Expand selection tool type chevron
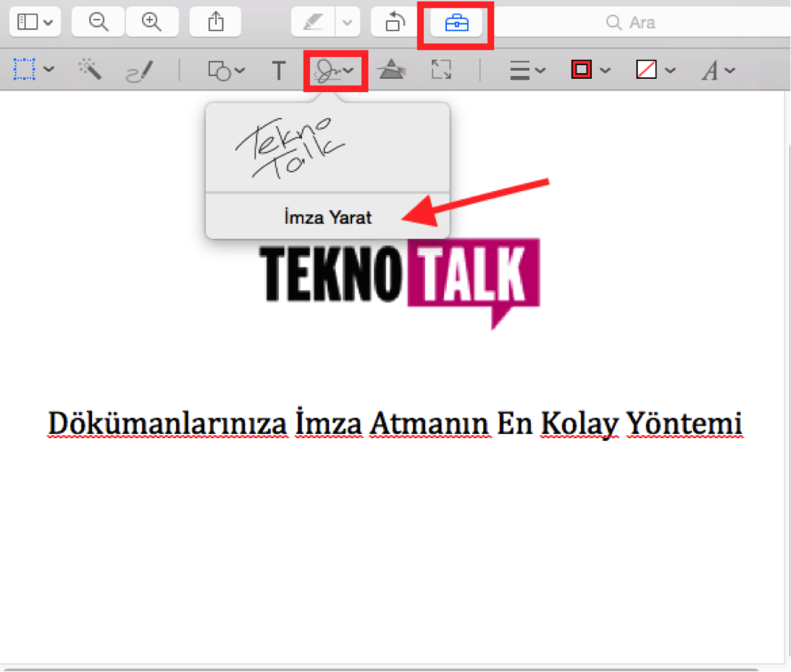This screenshot has height=672, width=791. 49,69
